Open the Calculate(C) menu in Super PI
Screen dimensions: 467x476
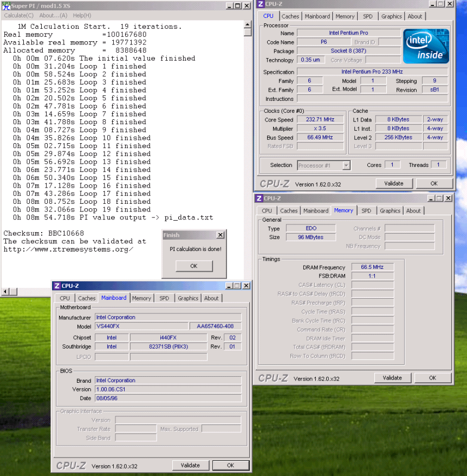18,15
